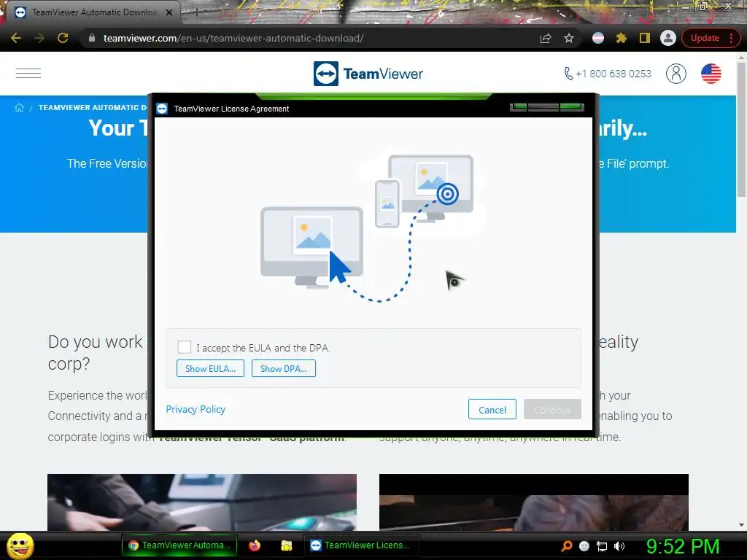Click the page vertical scrollbar thumb
The image size is (747, 560).
[x=741, y=128]
